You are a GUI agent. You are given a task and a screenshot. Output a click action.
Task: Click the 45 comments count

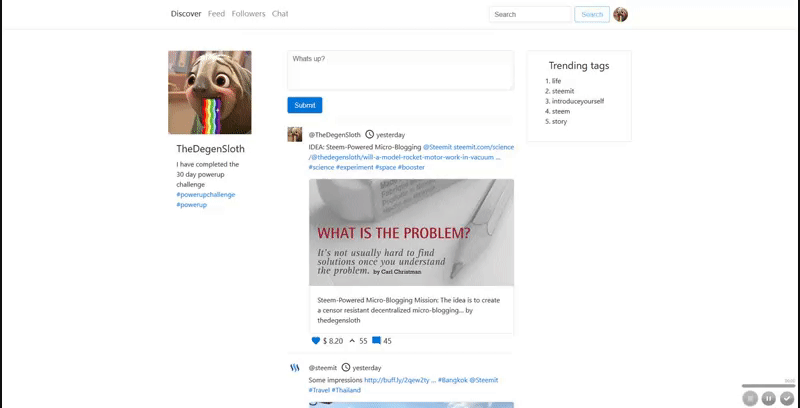coord(387,341)
